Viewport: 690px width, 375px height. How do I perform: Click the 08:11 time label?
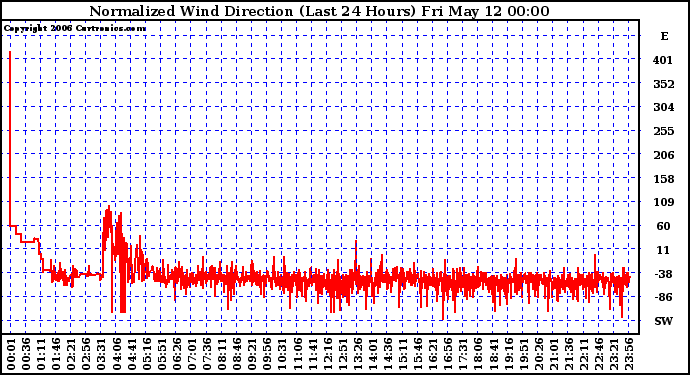[x=222, y=354]
